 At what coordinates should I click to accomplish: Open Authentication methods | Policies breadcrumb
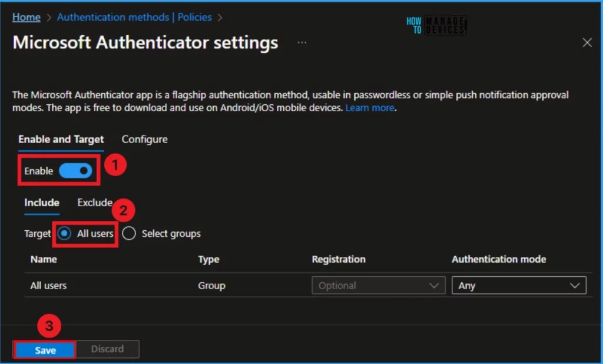tap(134, 17)
